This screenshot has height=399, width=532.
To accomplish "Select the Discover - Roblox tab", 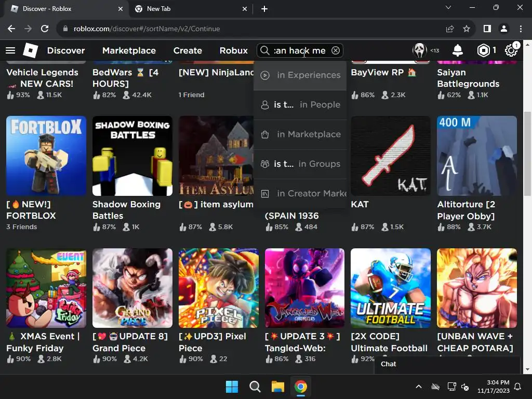I will pyautogui.click(x=66, y=9).
